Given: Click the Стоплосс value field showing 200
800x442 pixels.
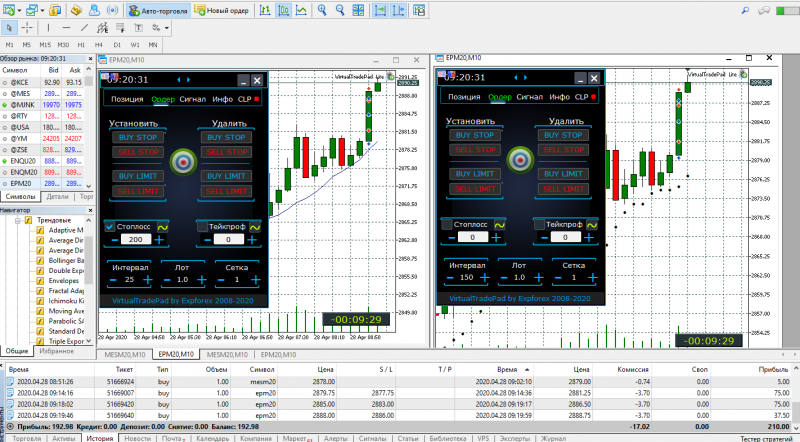Looking at the screenshot, I should click(136, 239).
